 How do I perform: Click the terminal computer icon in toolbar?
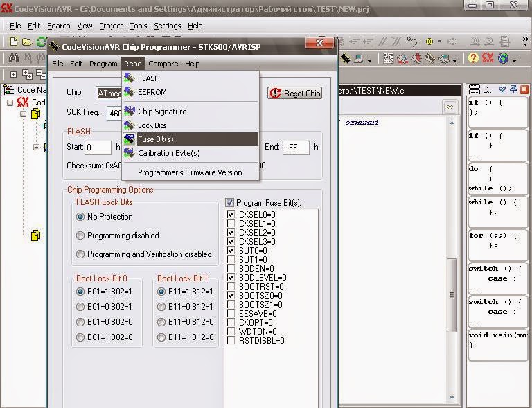(358, 59)
